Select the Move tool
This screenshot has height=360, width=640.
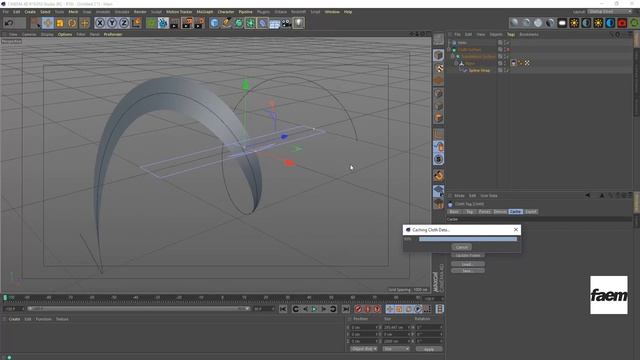[x=48, y=23]
